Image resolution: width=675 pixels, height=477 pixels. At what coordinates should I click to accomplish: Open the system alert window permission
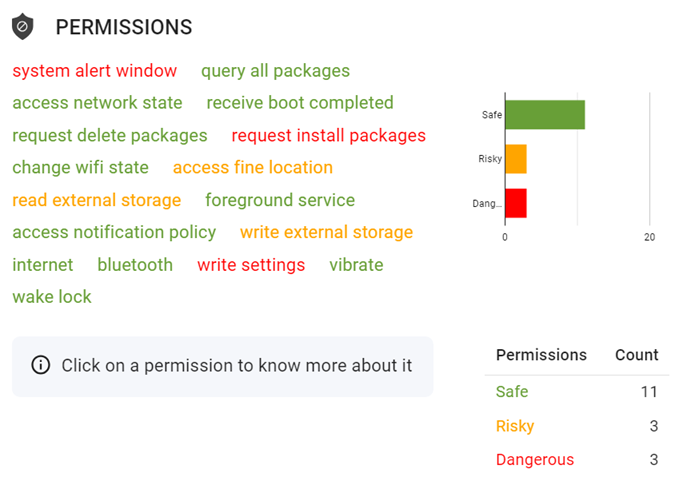95,71
